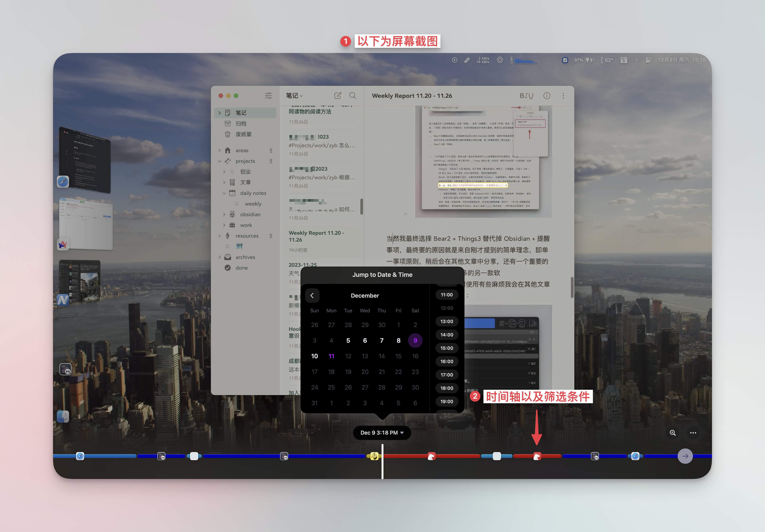The width and height of the screenshot is (765, 532).
Task: Choose the 11:00 time slot
Action: coord(446,294)
